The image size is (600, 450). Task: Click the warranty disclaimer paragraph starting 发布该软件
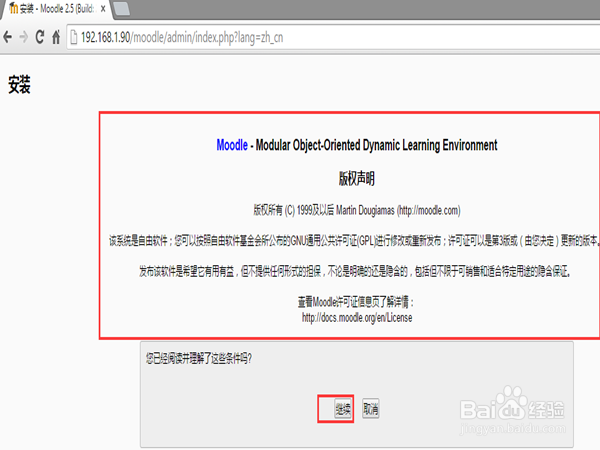coord(355,271)
